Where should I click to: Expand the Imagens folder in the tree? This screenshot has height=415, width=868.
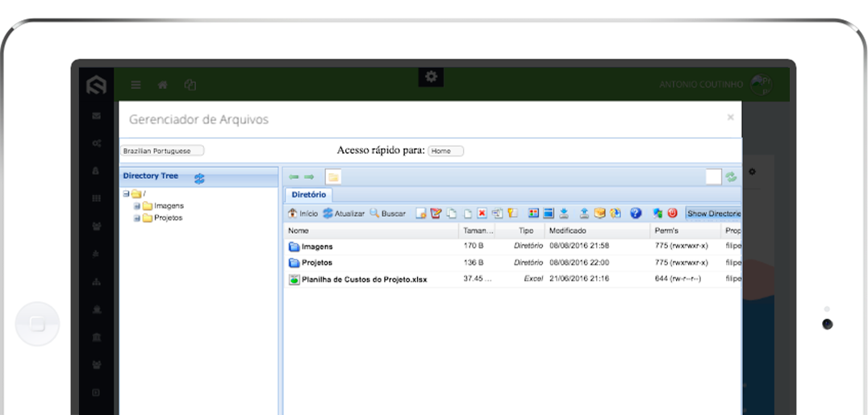(137, 206)
